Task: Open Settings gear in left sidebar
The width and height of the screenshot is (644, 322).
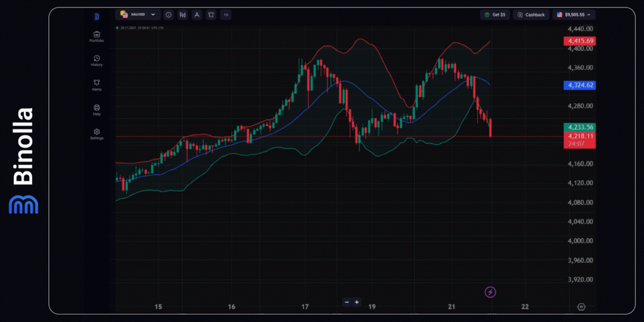Action: tap(96, 133)
